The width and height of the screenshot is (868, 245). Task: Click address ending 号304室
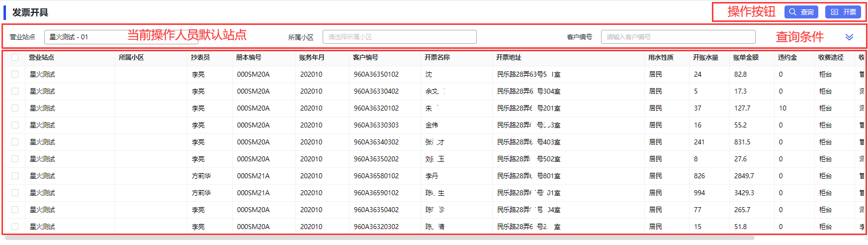tap(528, 91)
